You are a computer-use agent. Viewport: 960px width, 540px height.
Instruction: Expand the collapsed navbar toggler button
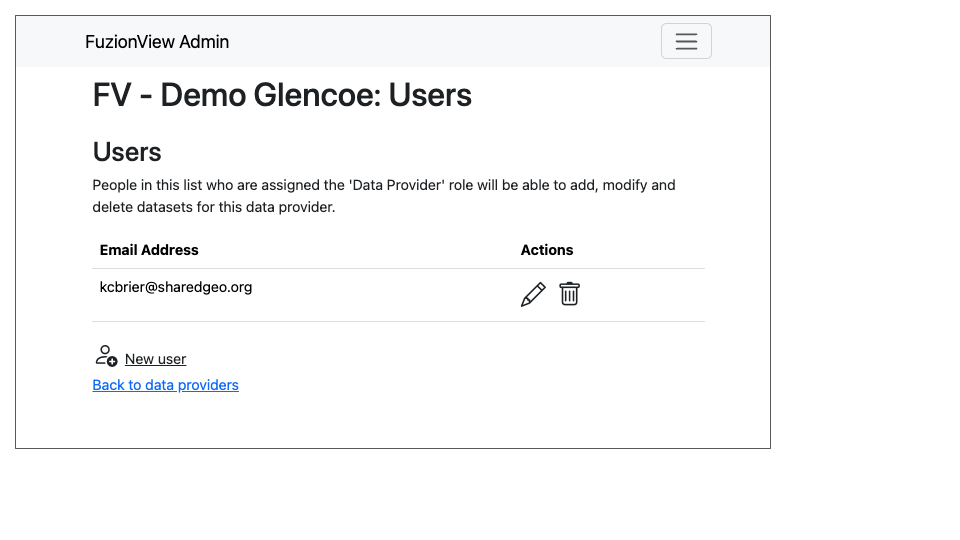pyautogui.click(x=686, y=41)
